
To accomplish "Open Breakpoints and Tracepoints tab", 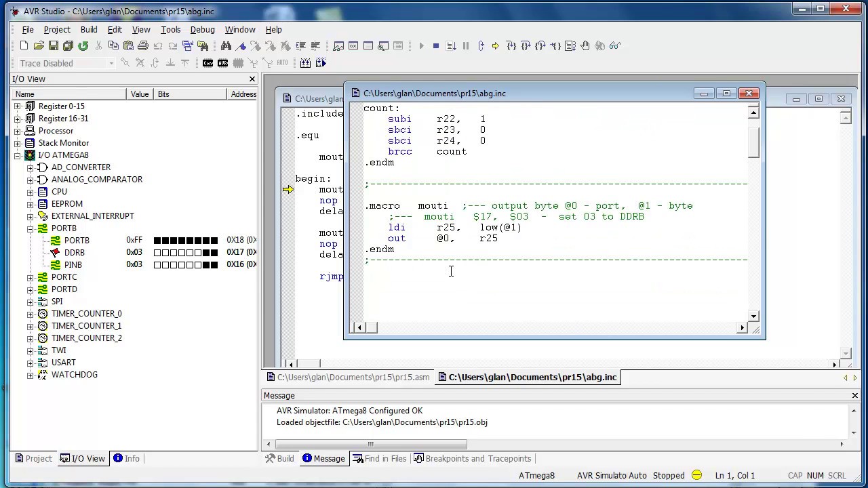I will click(x=472, y=459).
